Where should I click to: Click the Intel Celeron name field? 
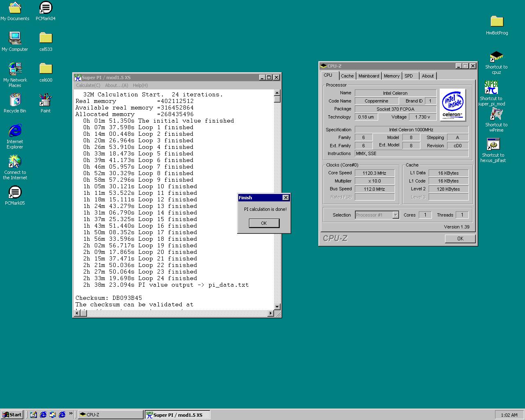pos(395,93)
